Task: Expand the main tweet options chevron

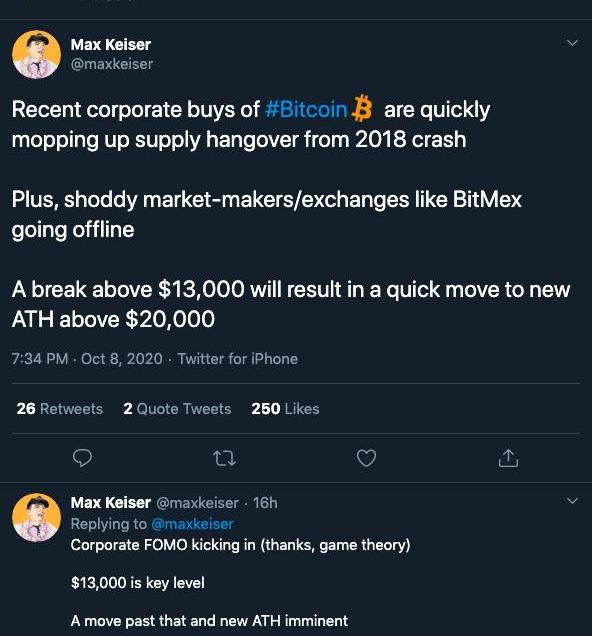Action: click(572, 43)
